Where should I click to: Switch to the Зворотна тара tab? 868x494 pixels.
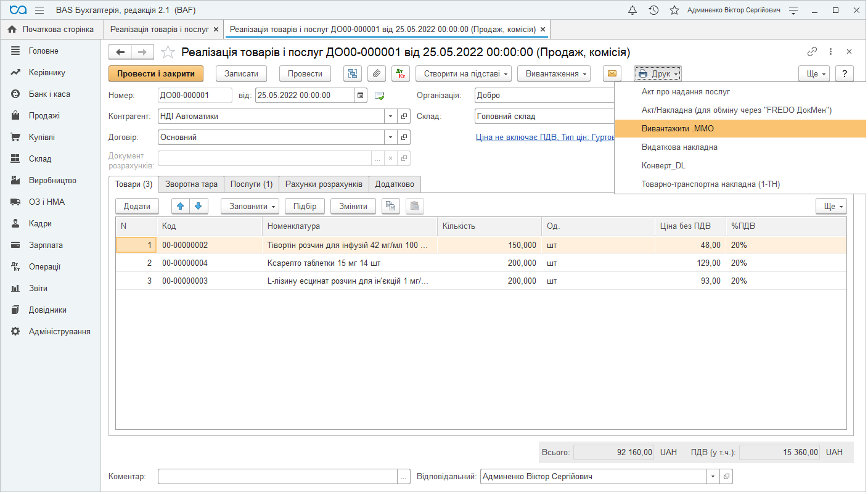point(192,184)
